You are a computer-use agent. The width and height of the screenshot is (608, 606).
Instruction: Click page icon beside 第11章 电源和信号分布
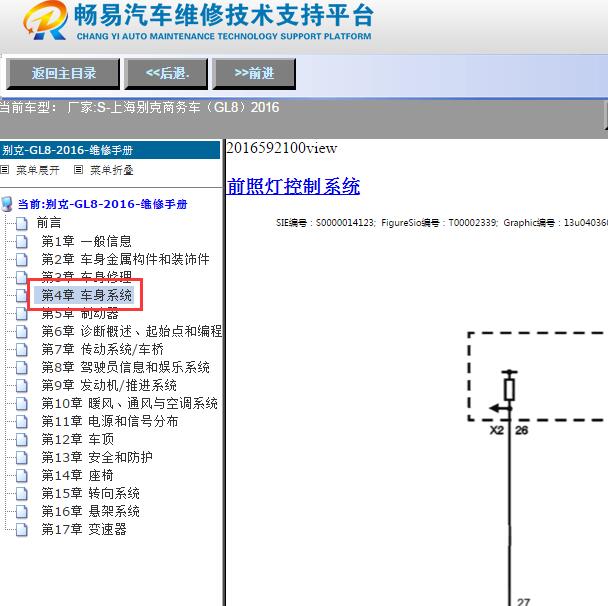coord(22,421)
